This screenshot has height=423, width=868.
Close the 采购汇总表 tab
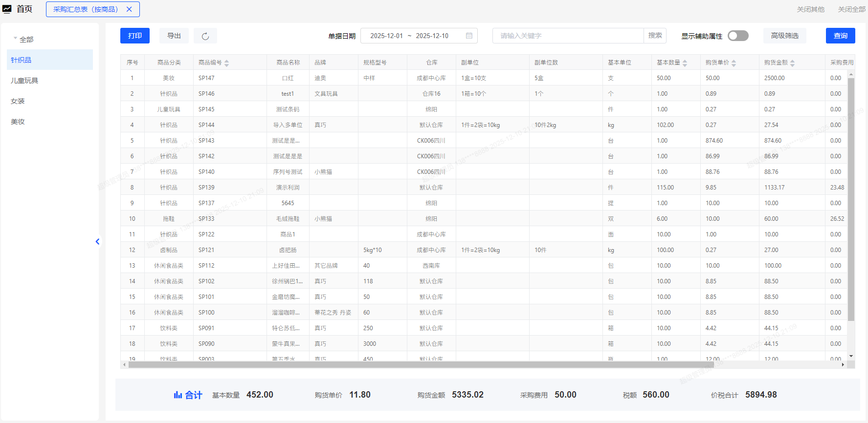(x=129, y=9)
